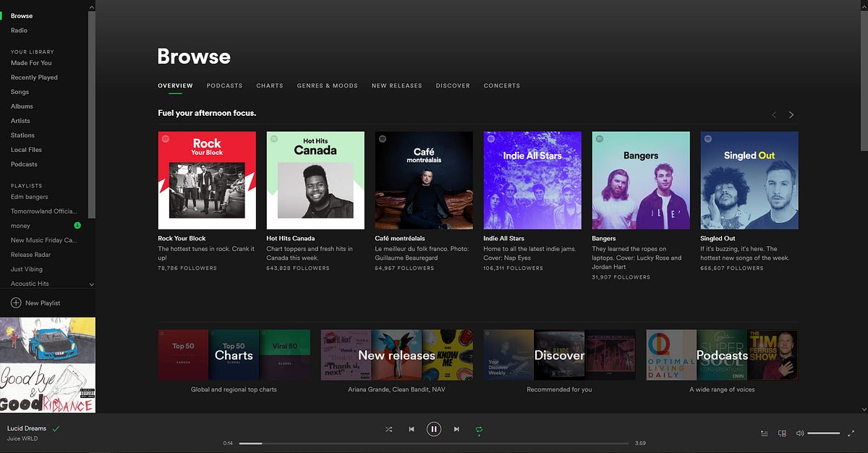Create a playlist via New Playlist plus icon
The width and height of the screenshot is (868, 453).
pyautogui.click(x=16, y=302)
